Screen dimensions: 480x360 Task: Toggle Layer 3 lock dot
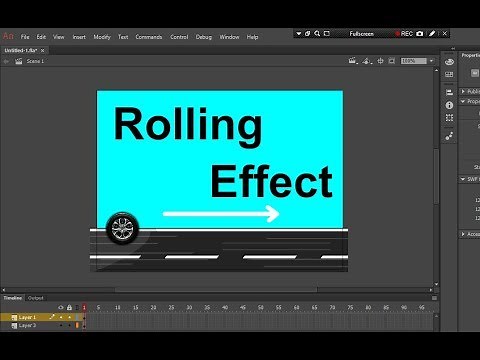[69, 325]
